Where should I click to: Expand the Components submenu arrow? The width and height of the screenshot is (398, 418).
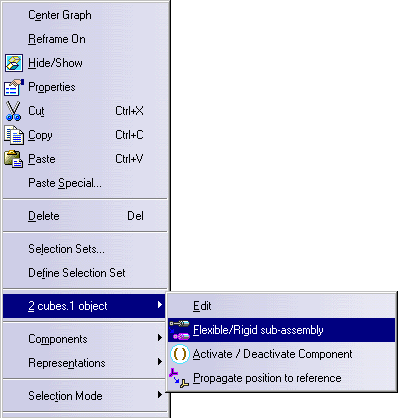click(x=160, y=338)
